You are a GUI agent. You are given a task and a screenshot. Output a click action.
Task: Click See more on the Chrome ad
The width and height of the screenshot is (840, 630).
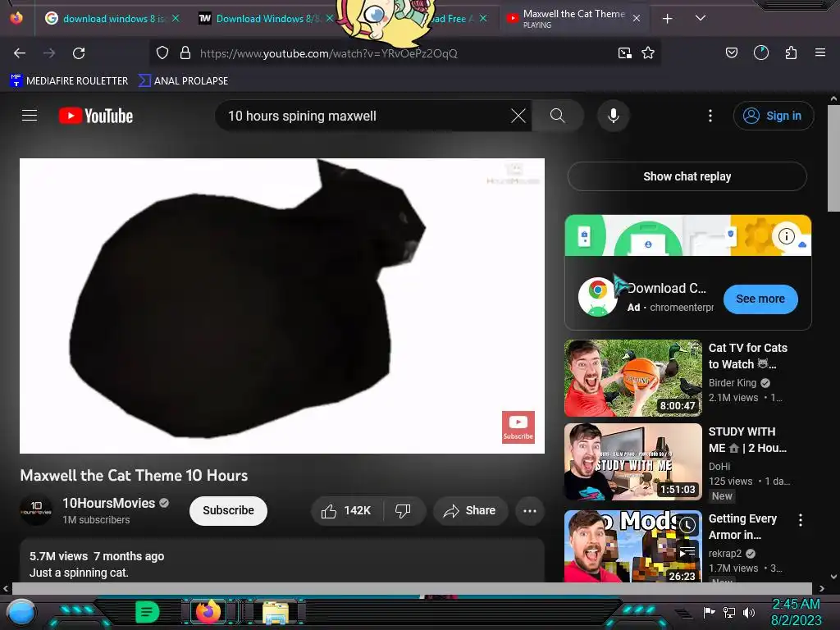(760, 299)
